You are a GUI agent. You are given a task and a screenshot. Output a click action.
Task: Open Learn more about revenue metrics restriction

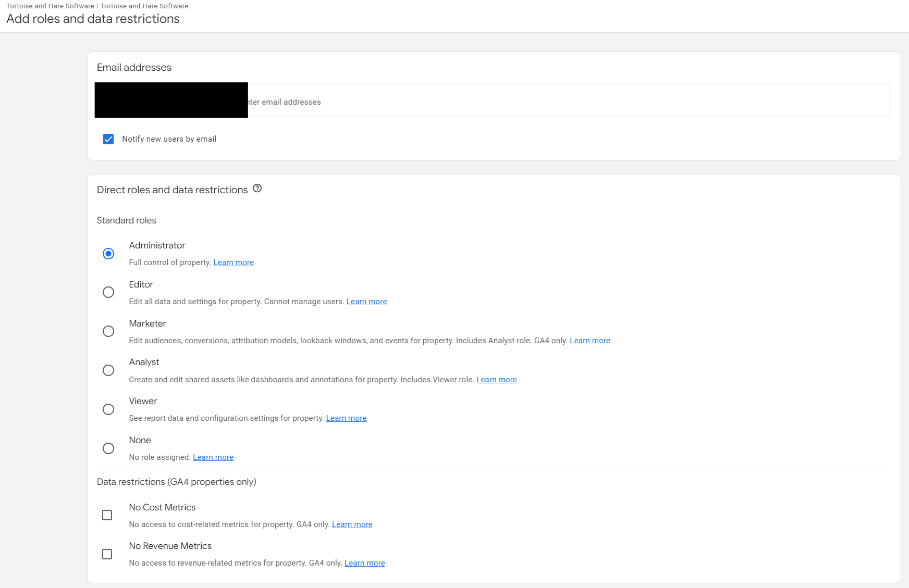coord(364,562)
